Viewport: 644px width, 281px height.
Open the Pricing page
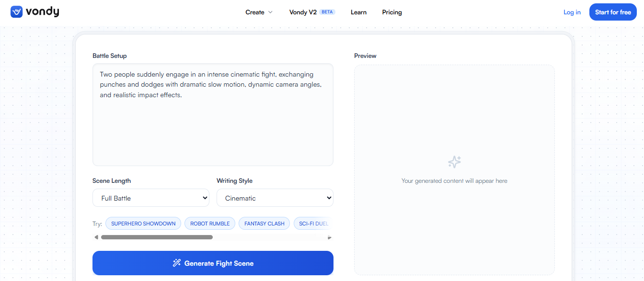[392, 12]
